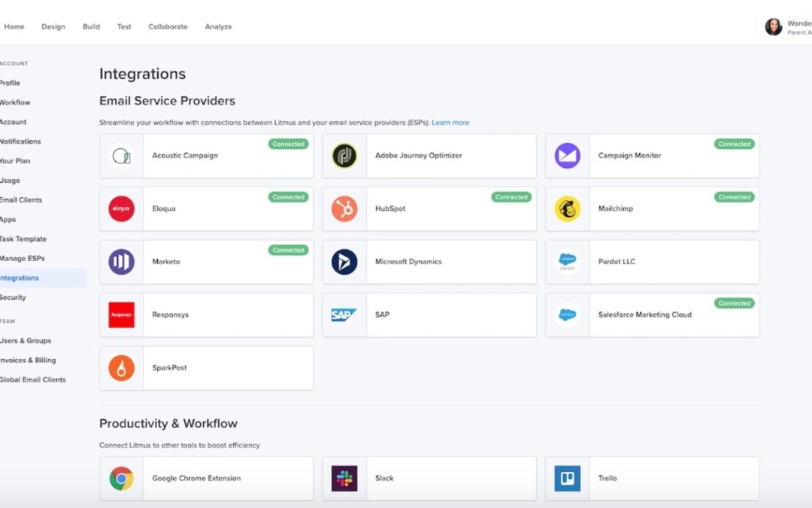This screenshot has width=812, height=508.
Task: Click the Acoustic Campaign logo icon
Action: (x=121, y=156)
